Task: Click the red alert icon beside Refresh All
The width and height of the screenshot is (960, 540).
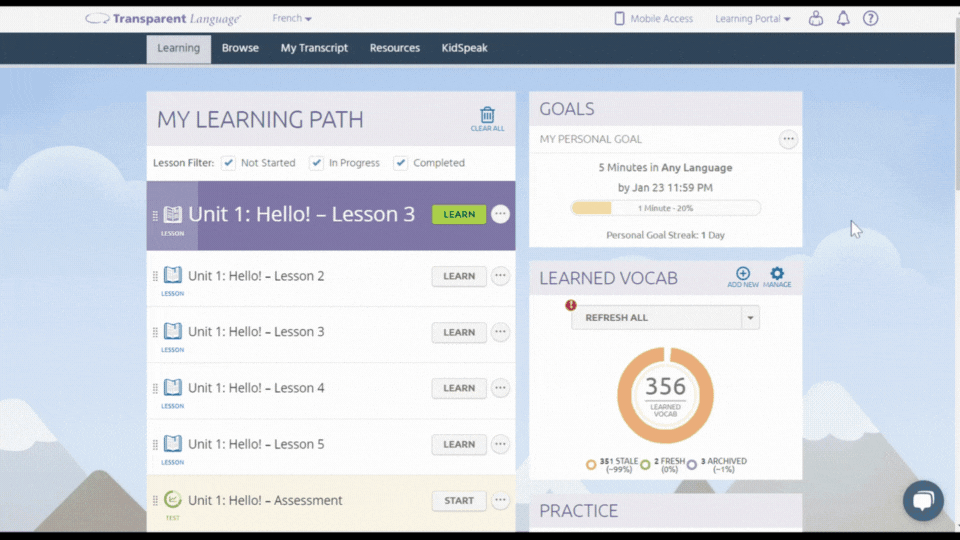Action: point(571,305)
